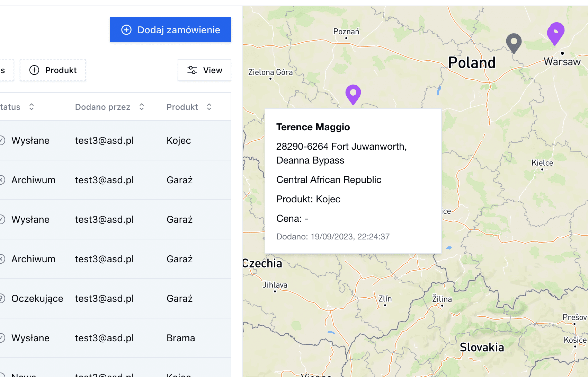Click the status icon next to Oczekujące
Viewport: 588px width, 377px height.
click(x=2, y=298)
